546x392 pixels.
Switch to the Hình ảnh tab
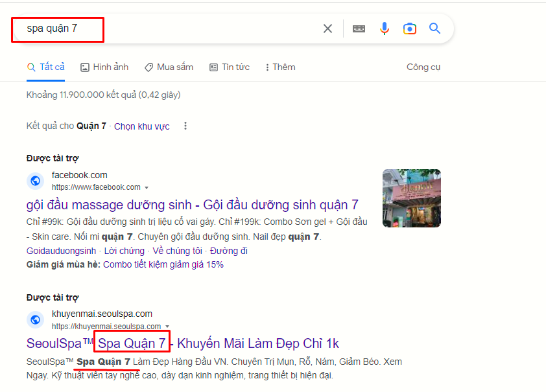click(x=104, y=67)
